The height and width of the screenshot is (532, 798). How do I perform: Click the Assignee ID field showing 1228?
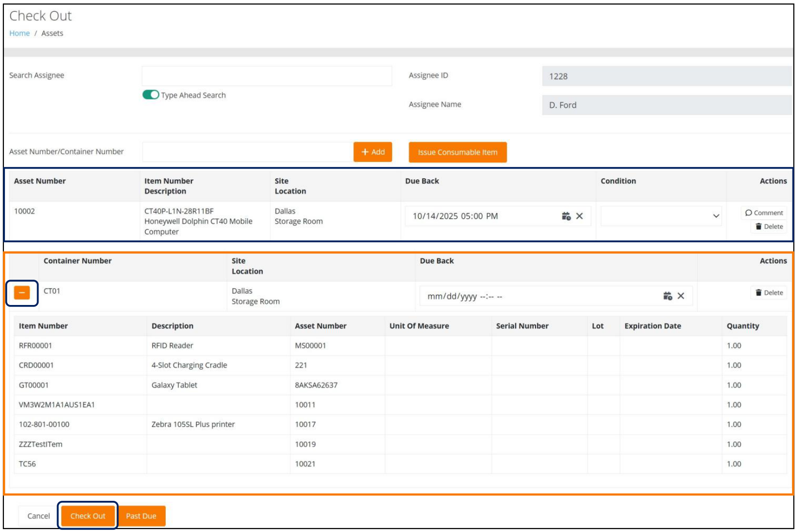coord(667,76)
